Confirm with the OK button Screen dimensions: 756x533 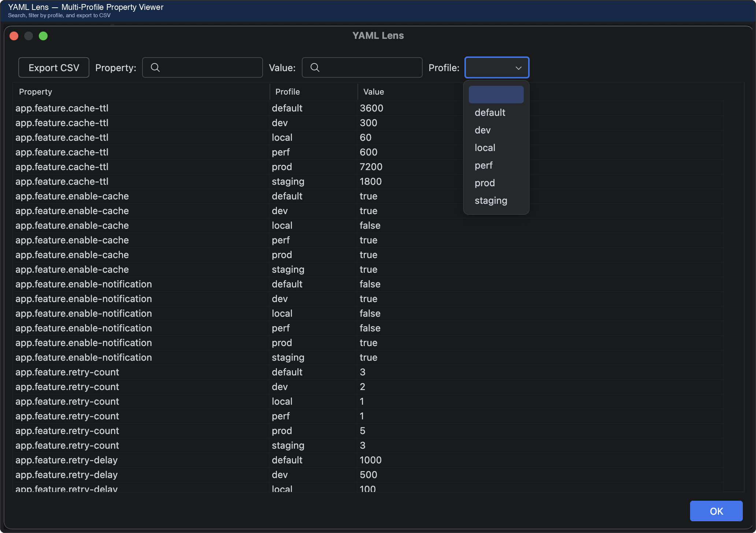pyautogui.click(x=716, y=511)
